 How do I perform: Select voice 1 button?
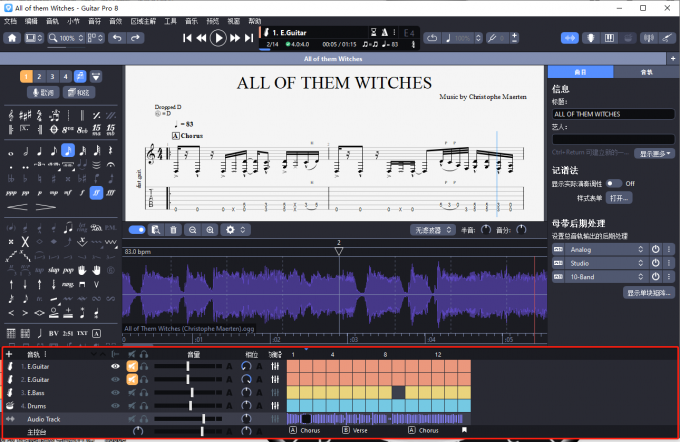click(x=26, y=77)
